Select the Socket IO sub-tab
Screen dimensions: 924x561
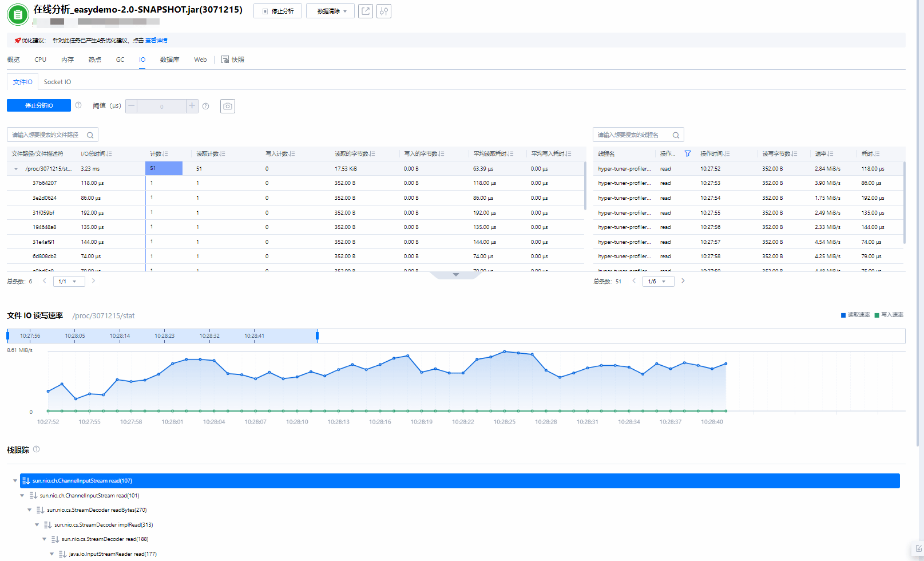click(58, 82)
